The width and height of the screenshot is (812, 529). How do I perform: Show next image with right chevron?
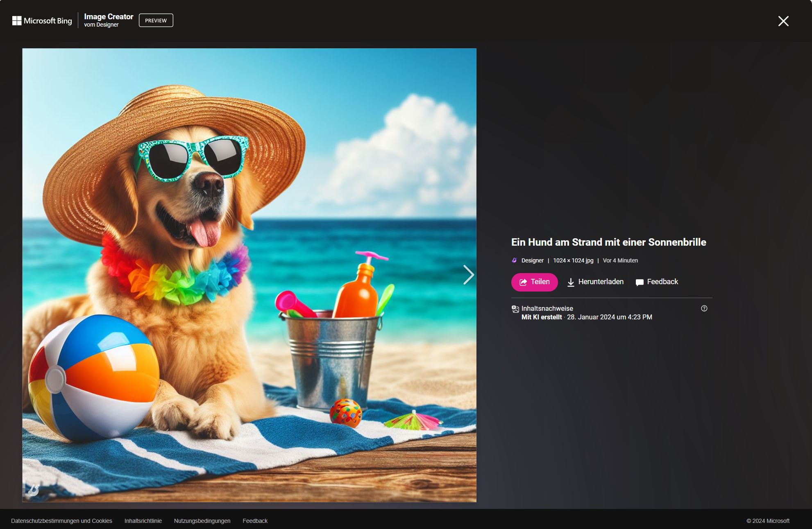(468, 275)
